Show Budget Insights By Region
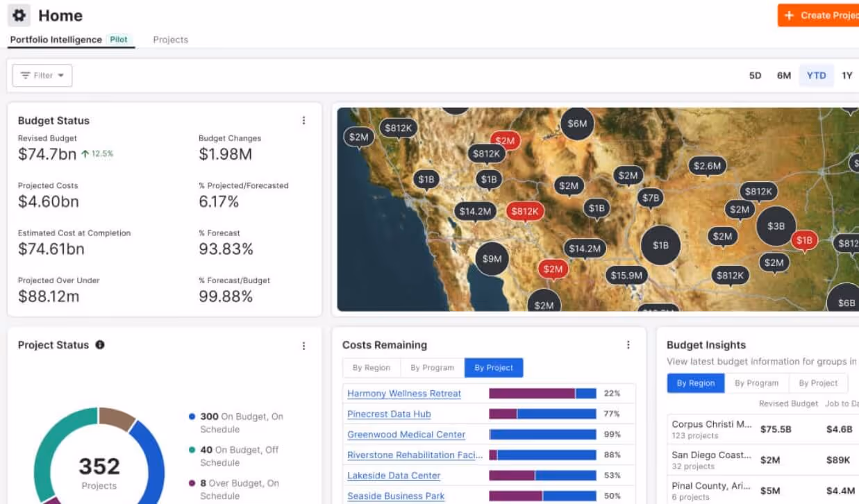 coord(696,383)
